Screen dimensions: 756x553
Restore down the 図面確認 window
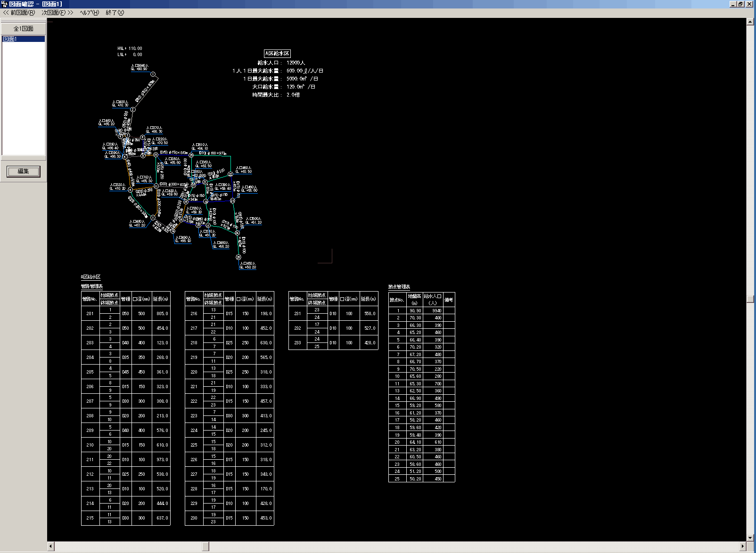tap(740, 4)
